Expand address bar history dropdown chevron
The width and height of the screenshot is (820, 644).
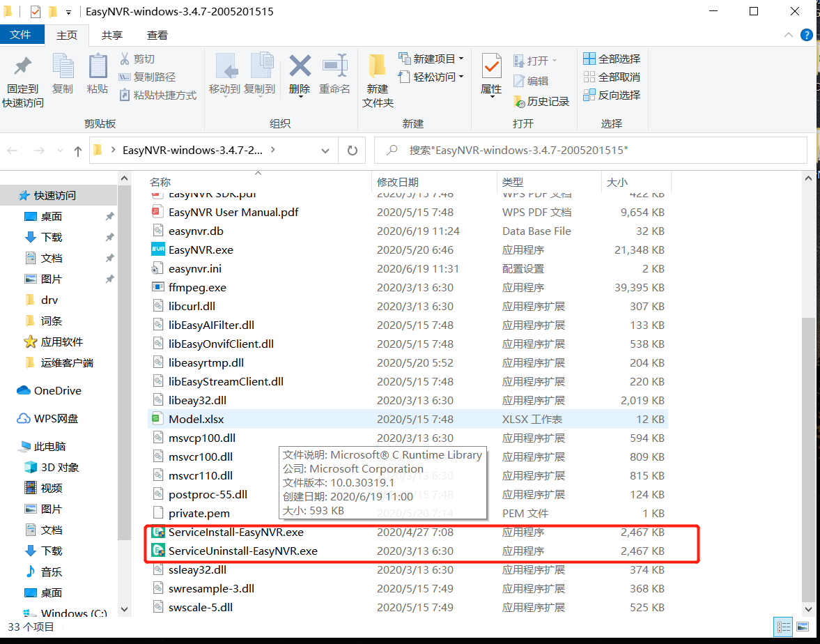click(325, 151)
